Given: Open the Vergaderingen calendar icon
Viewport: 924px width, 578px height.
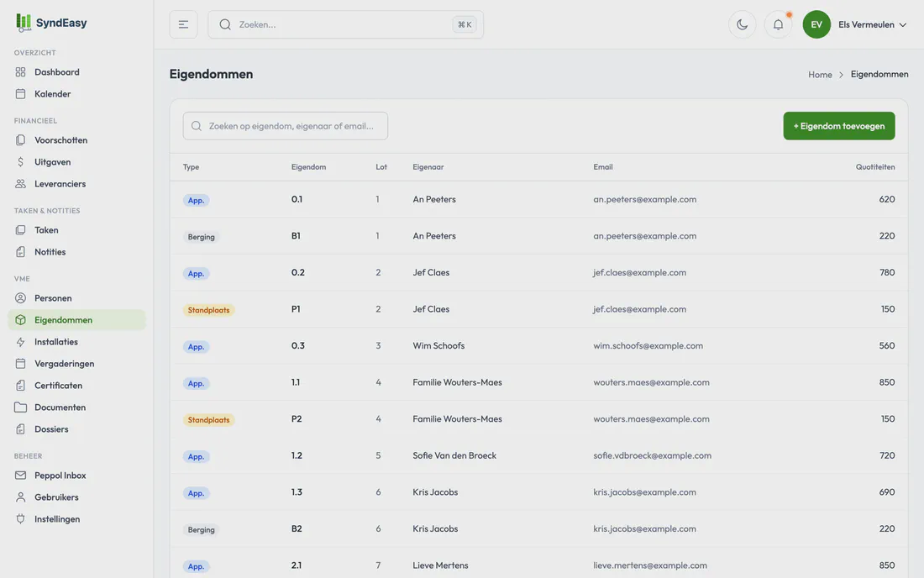Looking at the screenshot, I should [x=21, y=364].
